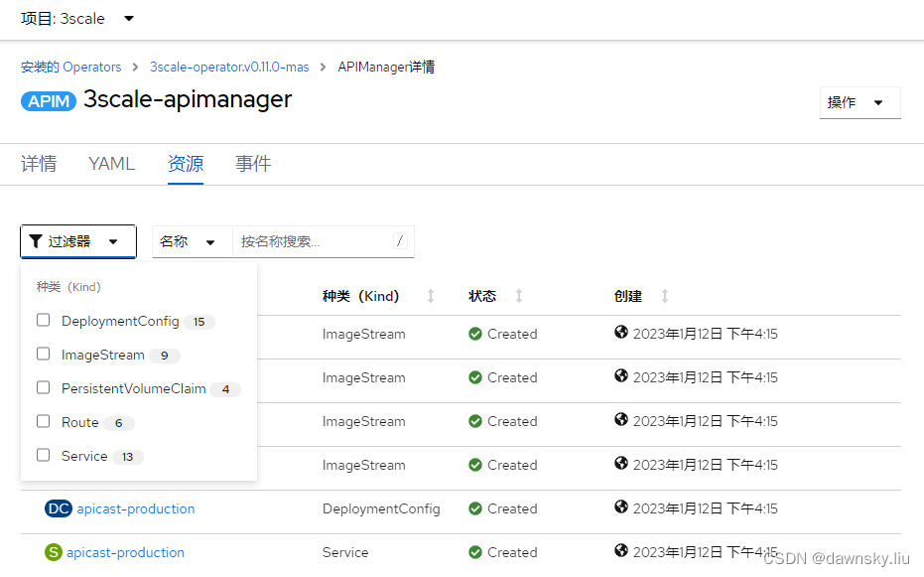
Task: Click green check icon in DeploymentConfig row
Action: point(475,508)
